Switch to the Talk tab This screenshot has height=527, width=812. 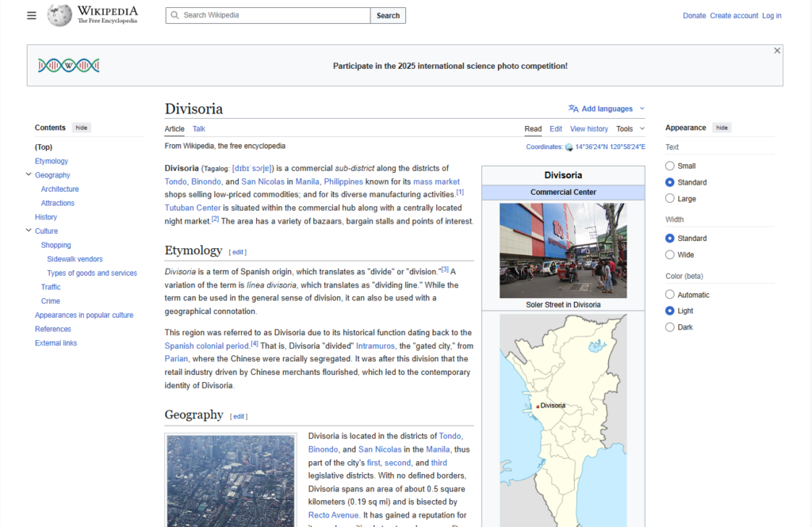[199, 128]
